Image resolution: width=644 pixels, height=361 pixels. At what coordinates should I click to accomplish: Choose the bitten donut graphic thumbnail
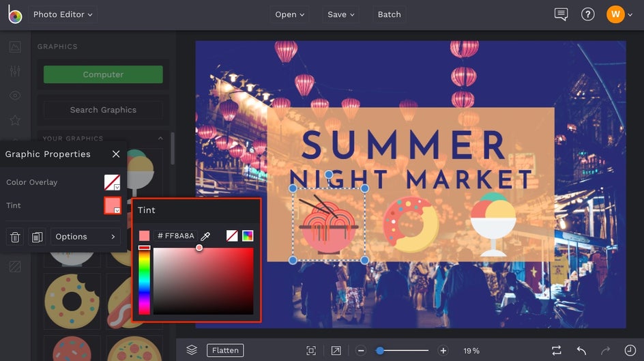(x=72, y=302)
